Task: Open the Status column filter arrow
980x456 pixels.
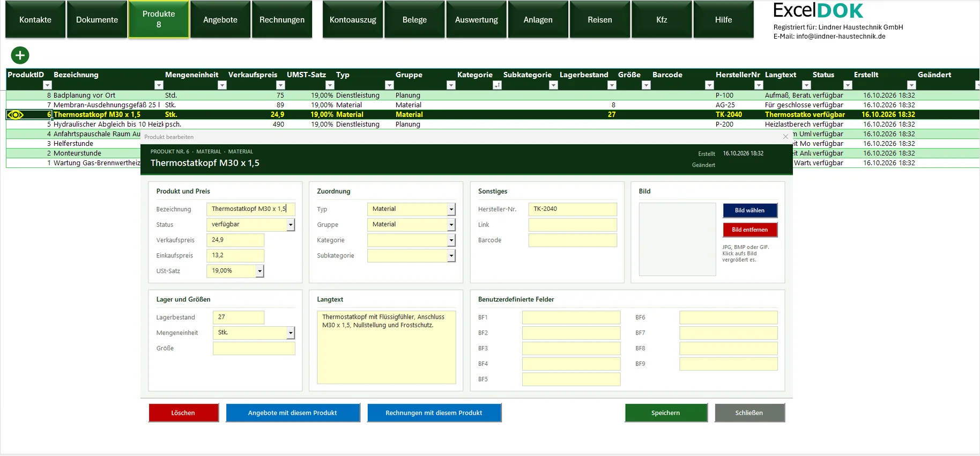Action: pyautogui.click(x=848, y=85)
